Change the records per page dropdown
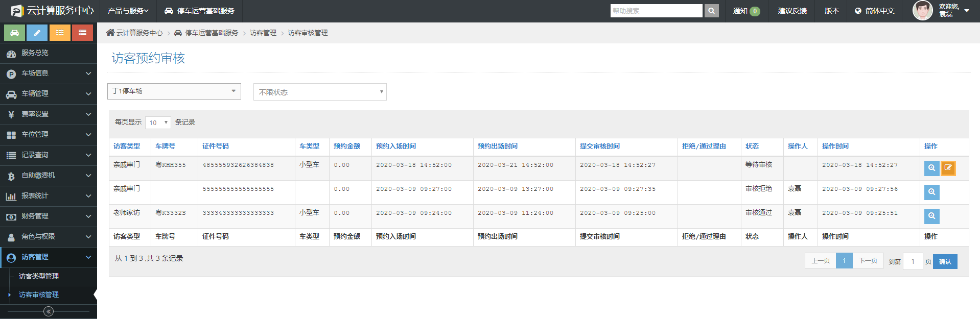The image size is (980, 319). [x=158, y=122]
